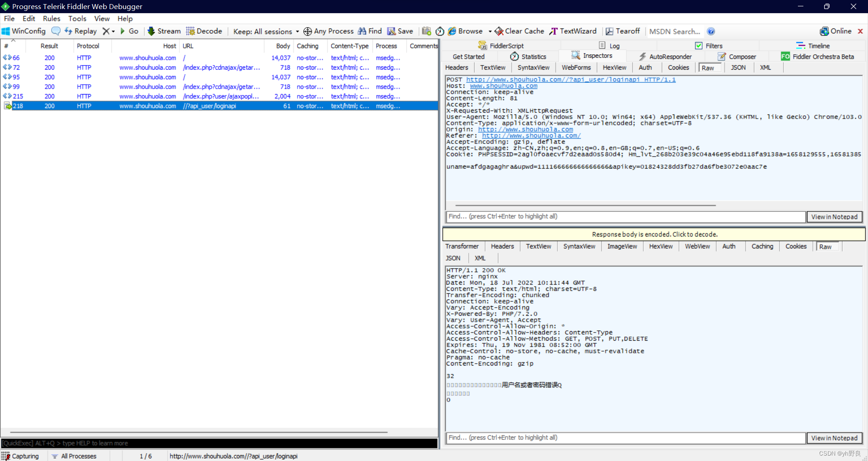Select response Transformer tab

pyautogui.click(x=462, y=246)
